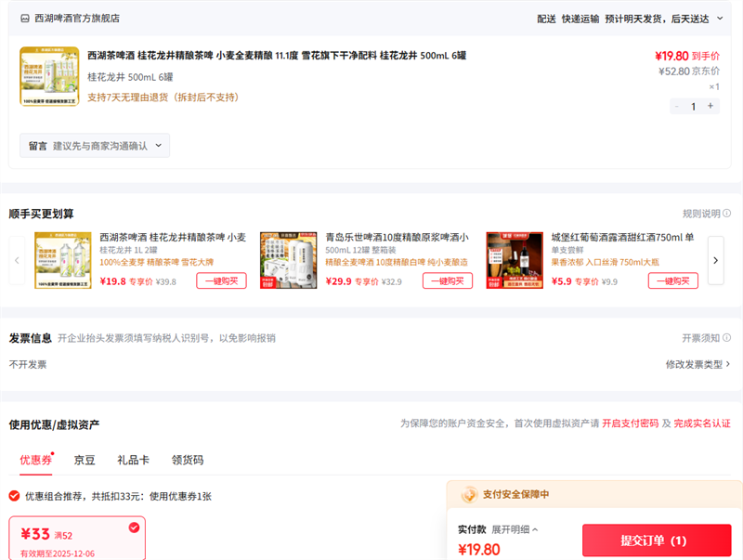The height and width of the screenshot is (560, 743).
Task: Decrease quantity with the minus button
Action: pos(677,106)
